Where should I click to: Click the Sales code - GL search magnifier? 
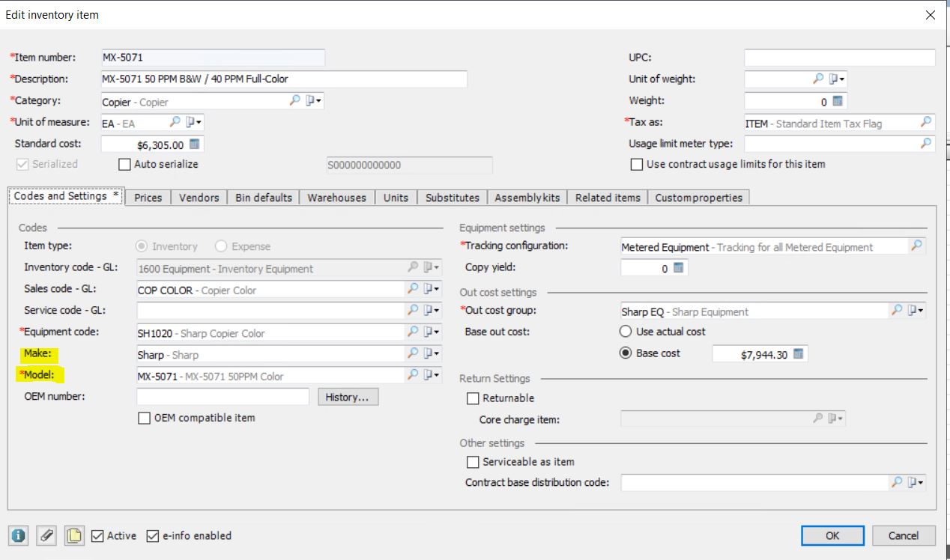pyautogui.click(x=413, y=289)
